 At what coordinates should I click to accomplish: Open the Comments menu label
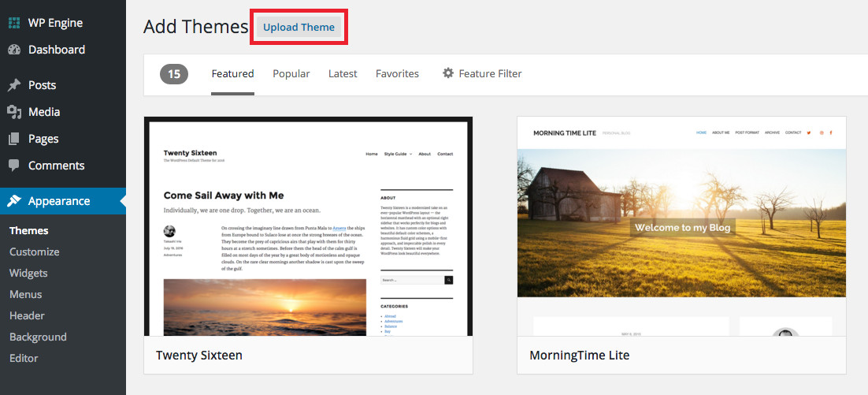(x=57, y=166)
